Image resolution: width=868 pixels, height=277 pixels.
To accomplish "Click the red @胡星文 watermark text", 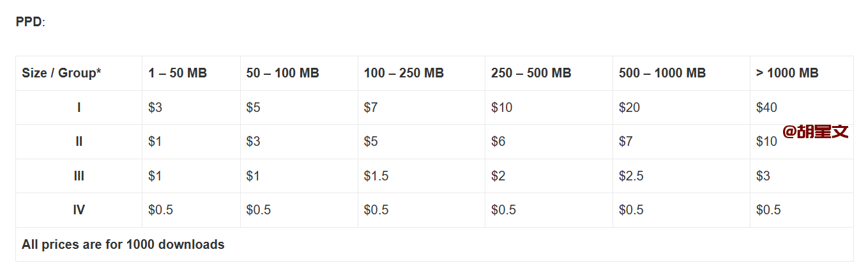I will tap(816, 132).
